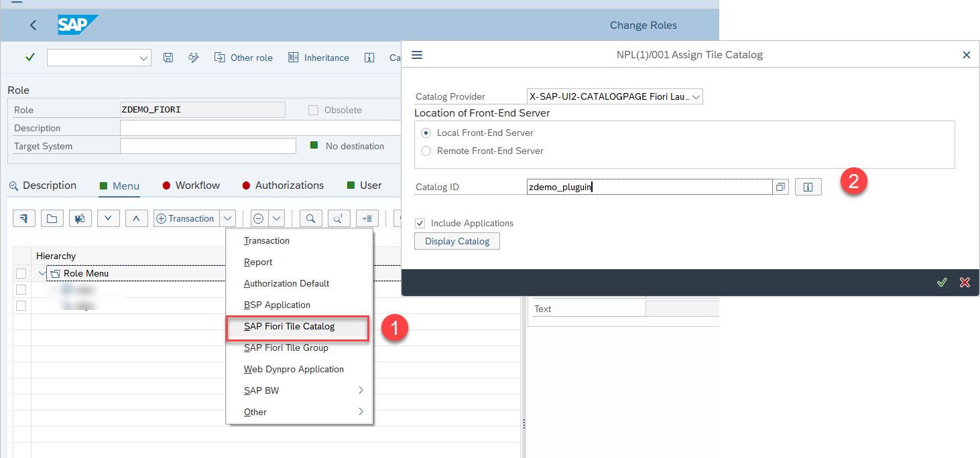Click the SAP logo
The image size is (980, 458).
pyautogui.click(x=77, y=25)
